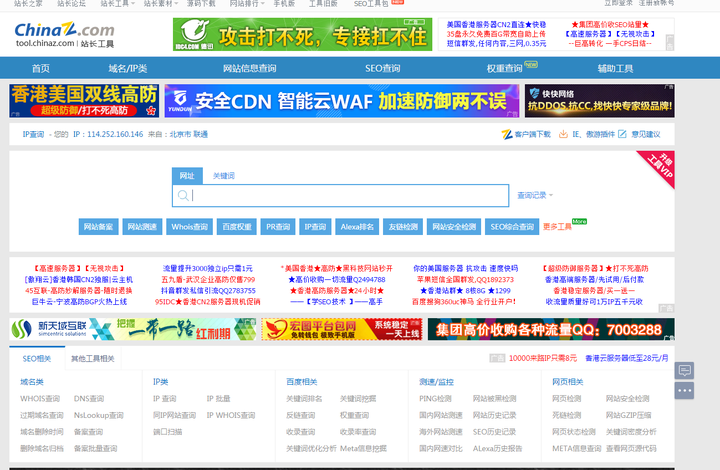Image resolution: width=720 pixels, height=470 pixels.
Task: Click the 关键词排名 tool link
Action: pyautogui.click(x=304, y=399)
